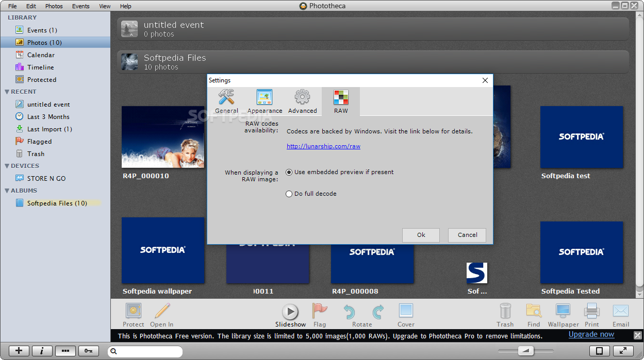This screenshot has width=644, height=360.
Task: Collapse the DEVICES section
Action: point(7,166)
